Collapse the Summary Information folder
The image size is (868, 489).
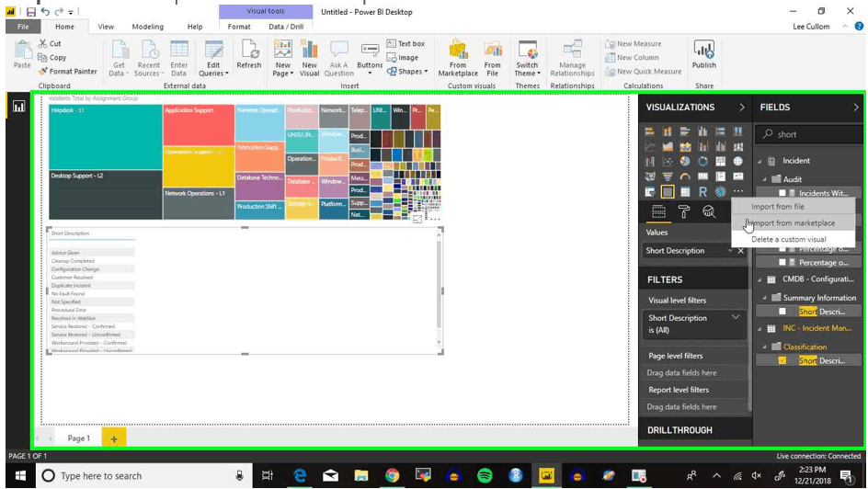[764, 298]
